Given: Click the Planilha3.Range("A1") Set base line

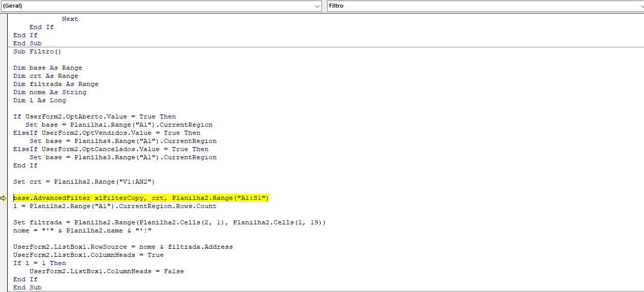Looking at the screenshot, I should 123,157.
